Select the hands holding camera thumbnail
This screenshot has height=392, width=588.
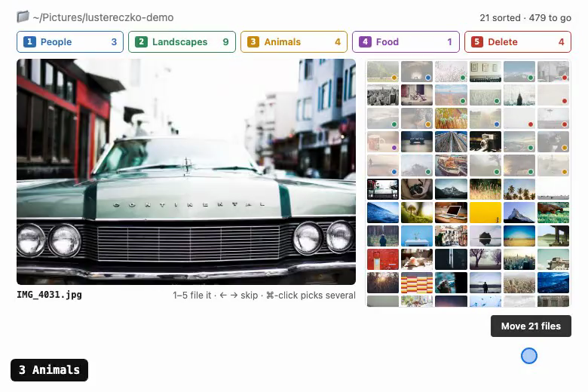pyautogui.click(x=417, y=189)
